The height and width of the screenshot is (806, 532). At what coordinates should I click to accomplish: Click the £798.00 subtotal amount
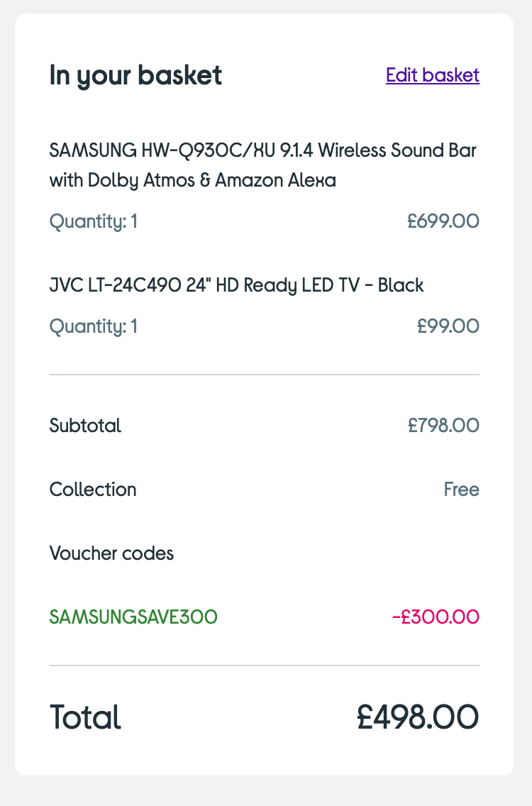point(443,426)
